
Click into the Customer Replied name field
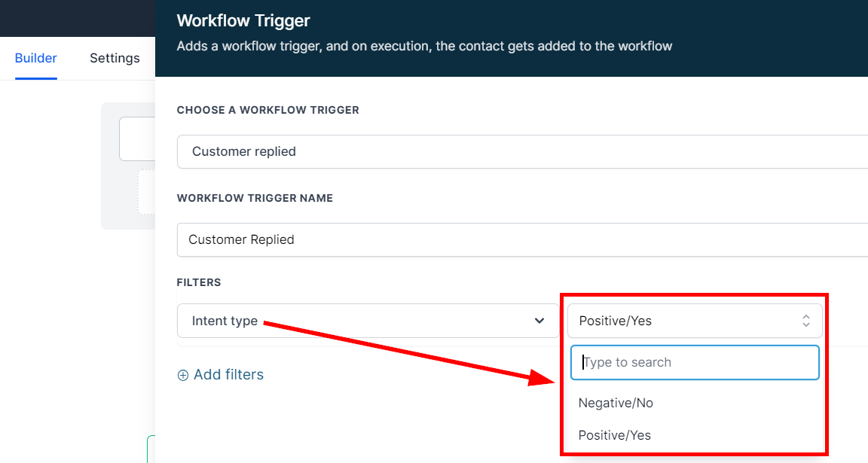point(521,239)
